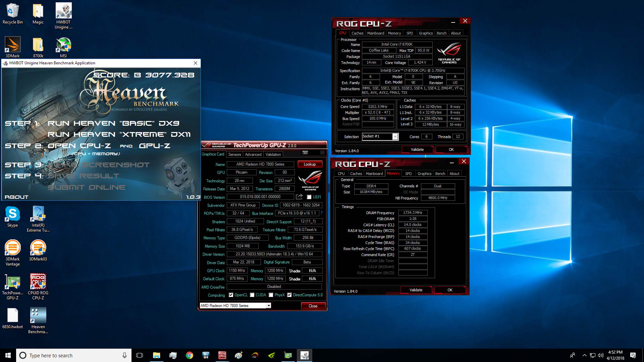This screenshot has width=644, height=362.
Task: Click the About link in HWBOT Heaven
Action: [x=16, y=197]
